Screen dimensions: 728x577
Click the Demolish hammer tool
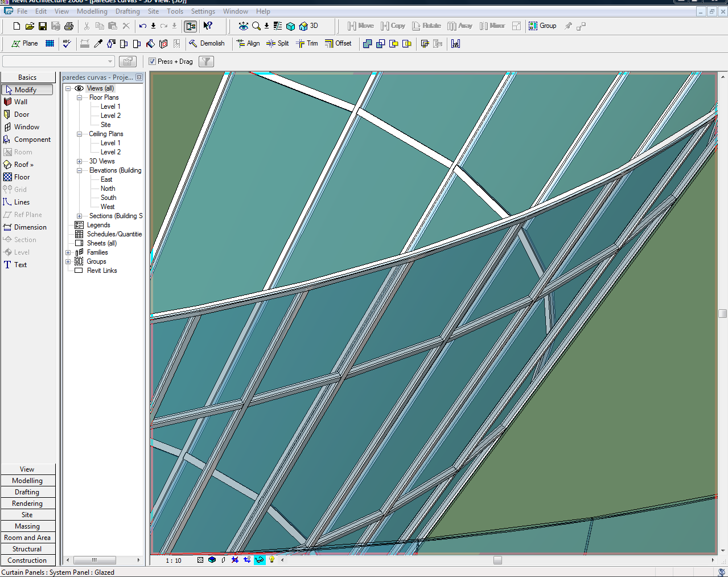pyautogui.click(x=207, y=43)
